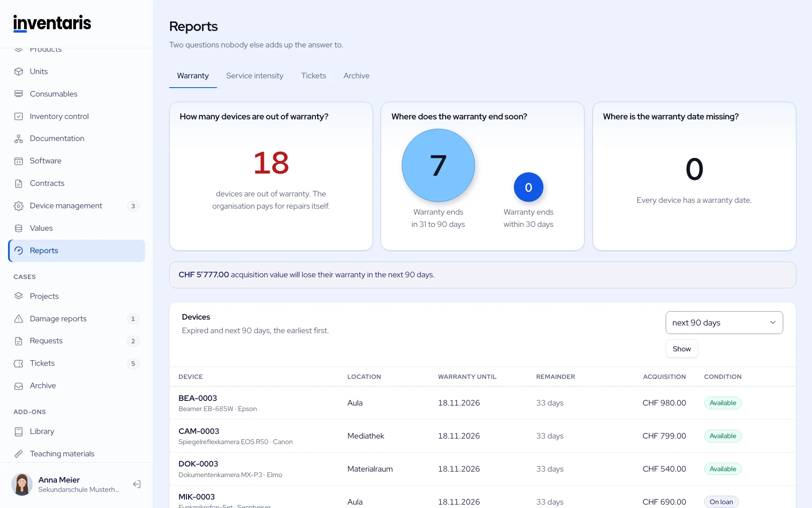Click the Damage reports badge showing 1
Image resolution: width=812 pixels, height=508 pixels.
coord(133,319)
